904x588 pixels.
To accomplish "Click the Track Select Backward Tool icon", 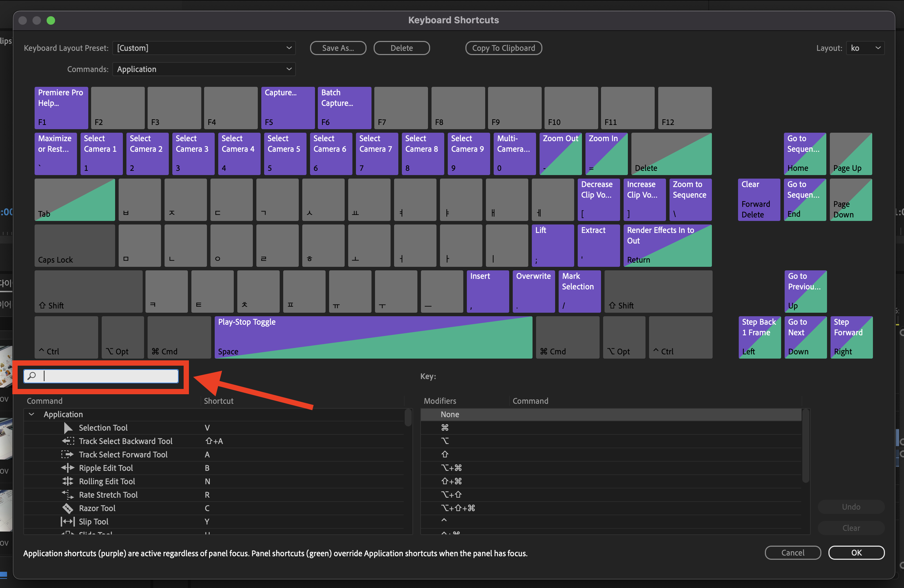I will pyautogui.click(x=68, y=441).
